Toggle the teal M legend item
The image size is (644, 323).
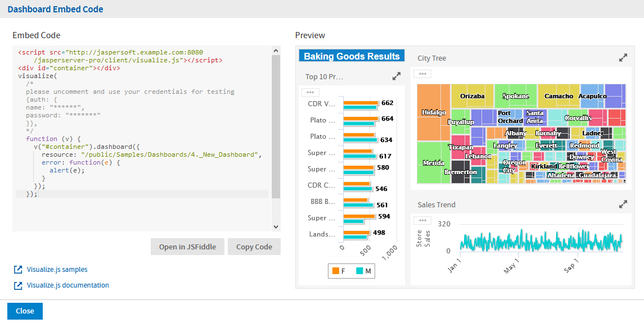pos(363,271)
